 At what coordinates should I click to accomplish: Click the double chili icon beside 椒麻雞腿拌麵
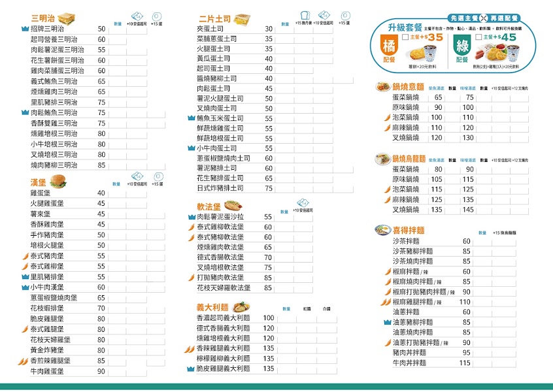coord(386,302)
